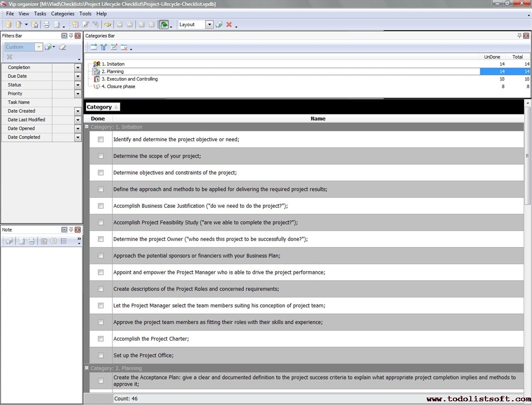
Task: Click the pencil edit icon in Categories Bar
Action: [113, 47]
